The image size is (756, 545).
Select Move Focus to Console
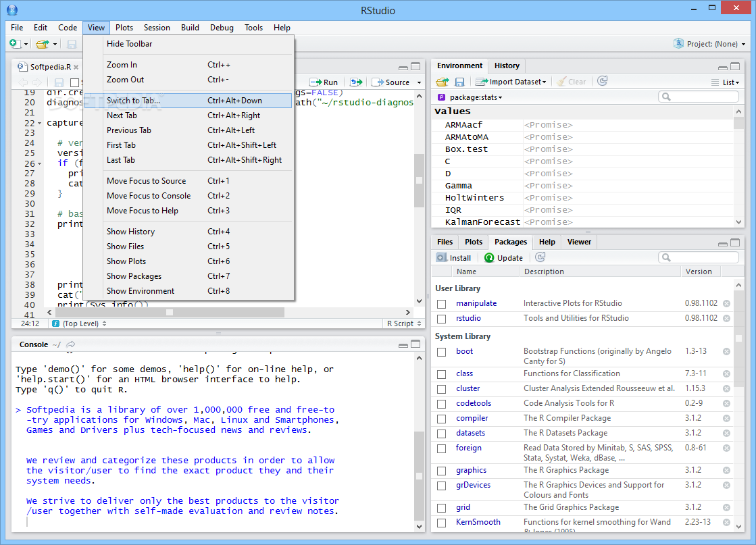point(188,196)
